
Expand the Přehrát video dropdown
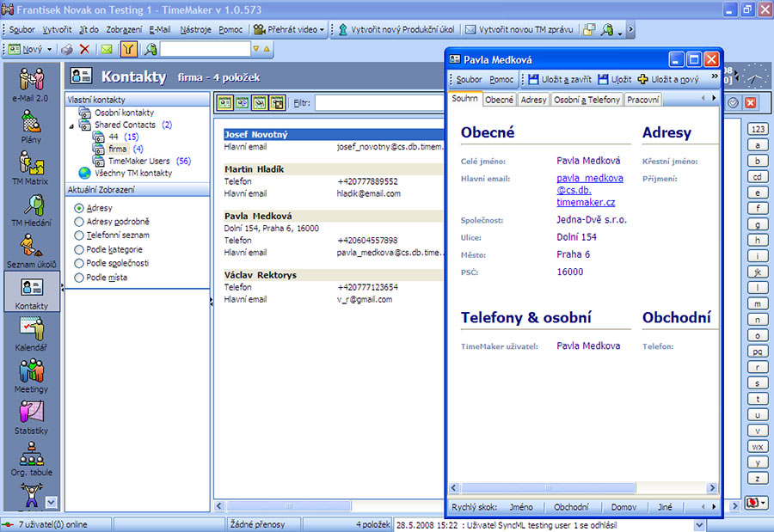pos(322,29)
